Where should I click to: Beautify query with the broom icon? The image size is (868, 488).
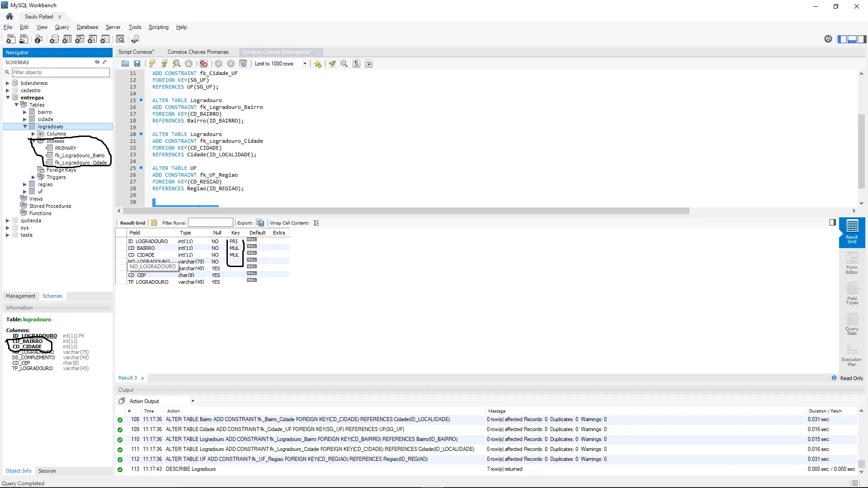coord(332,64)
